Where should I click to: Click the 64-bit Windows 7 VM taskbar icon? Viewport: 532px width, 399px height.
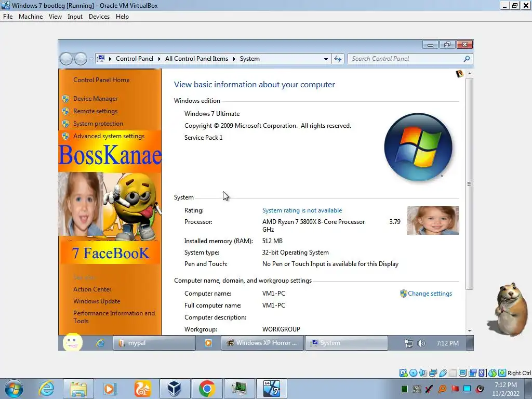pyautogui.click(x=271, y=389)
